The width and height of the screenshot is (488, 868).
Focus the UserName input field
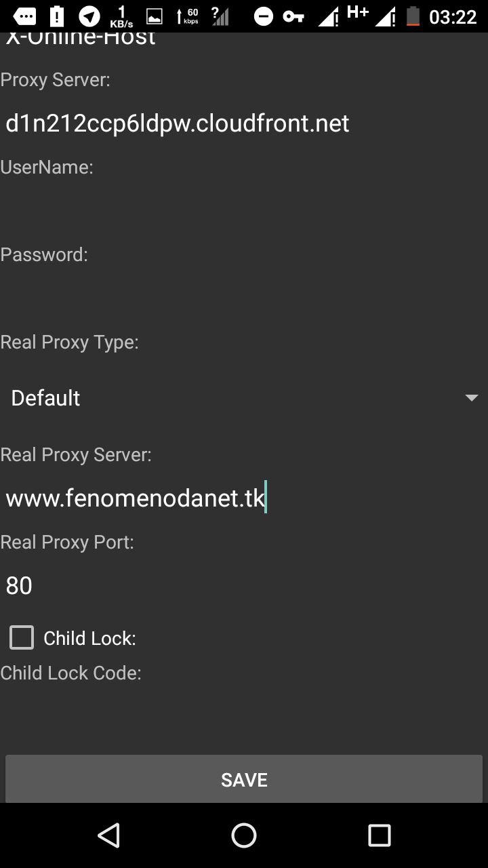pos(244,210)
